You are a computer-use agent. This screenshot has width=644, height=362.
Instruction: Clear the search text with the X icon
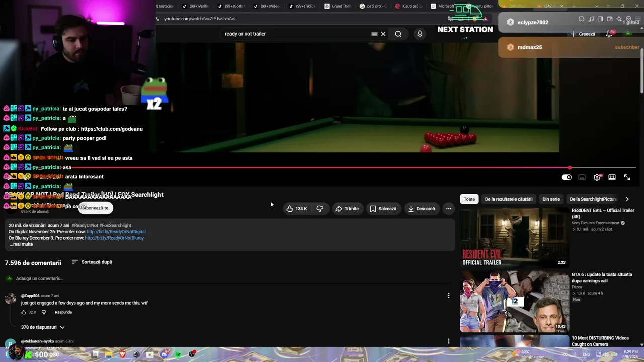[383, 34]
